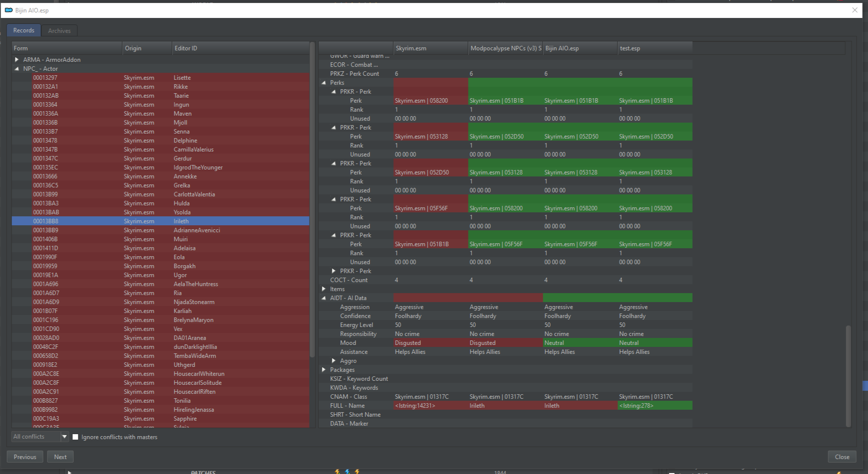This screenshot has width=868, height=474.
Task: Click the Close button
Action: point(842,457)
